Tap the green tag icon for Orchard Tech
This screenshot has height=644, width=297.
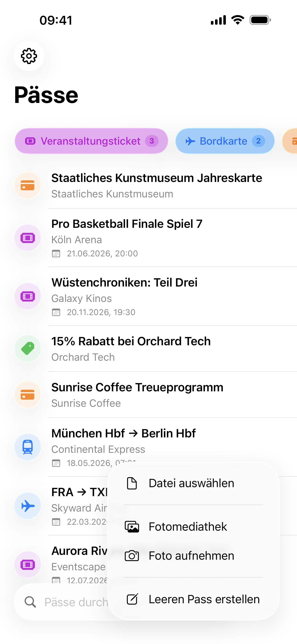pyautogui.click(x=27, y=348)
